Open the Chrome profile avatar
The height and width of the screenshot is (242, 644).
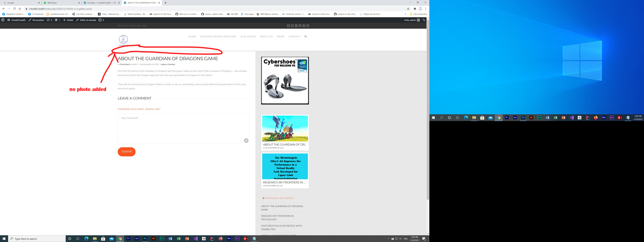(420, 9)
